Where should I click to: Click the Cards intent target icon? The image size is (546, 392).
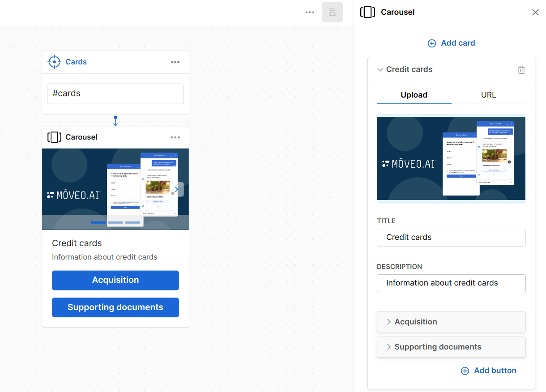(54, 62)
